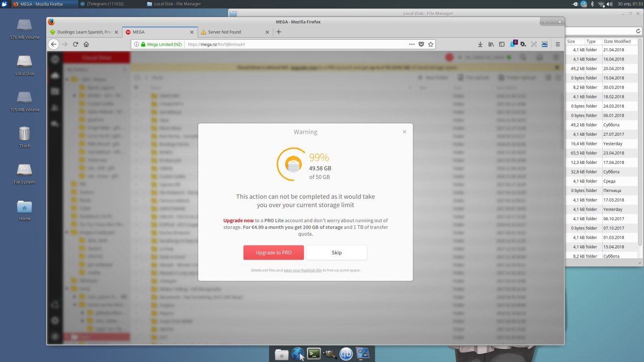Bookmark this page with the star
The image size is (644, 362).
pos(431,44)
